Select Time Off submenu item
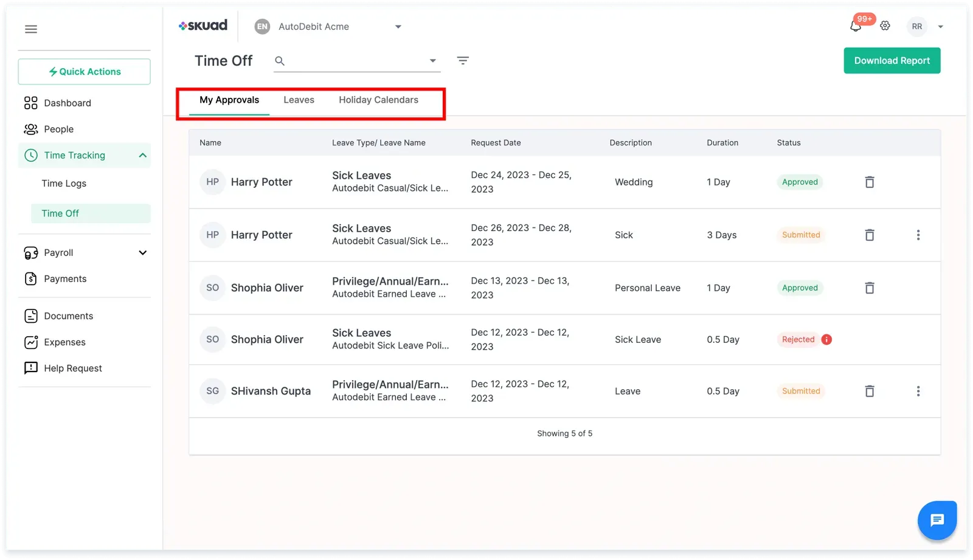Screen dimensions: 973x560 (x=91, y=213)
